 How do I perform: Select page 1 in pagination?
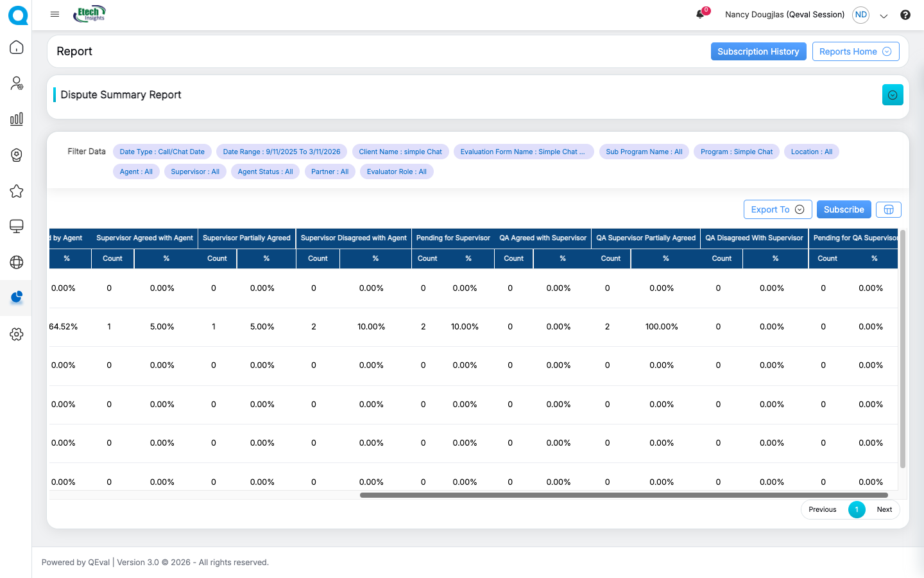pos(857,509)
